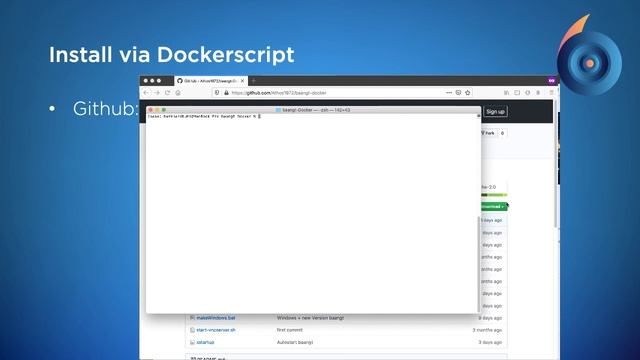Maximize the terminal with the green button
Viewport: 640px width, 360px height.
(164, 110)
